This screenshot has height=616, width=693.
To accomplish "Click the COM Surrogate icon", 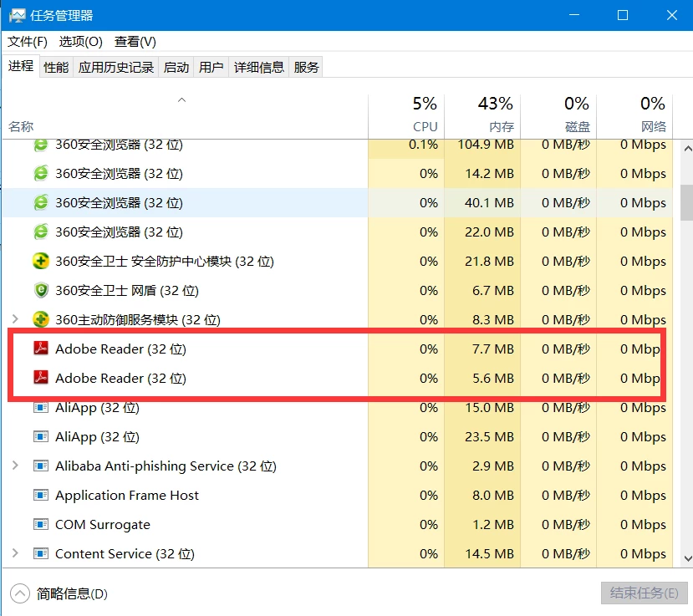I will [x=41, y=524].
